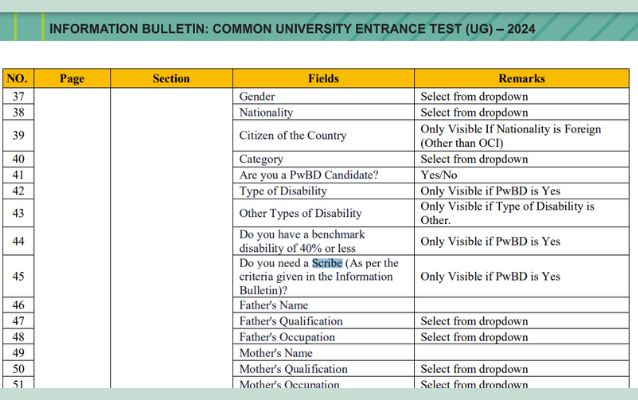Click the Father's Qualification cell
Image resolution: width=638 pixels, height=400 pixels.
tap(290, 321)
